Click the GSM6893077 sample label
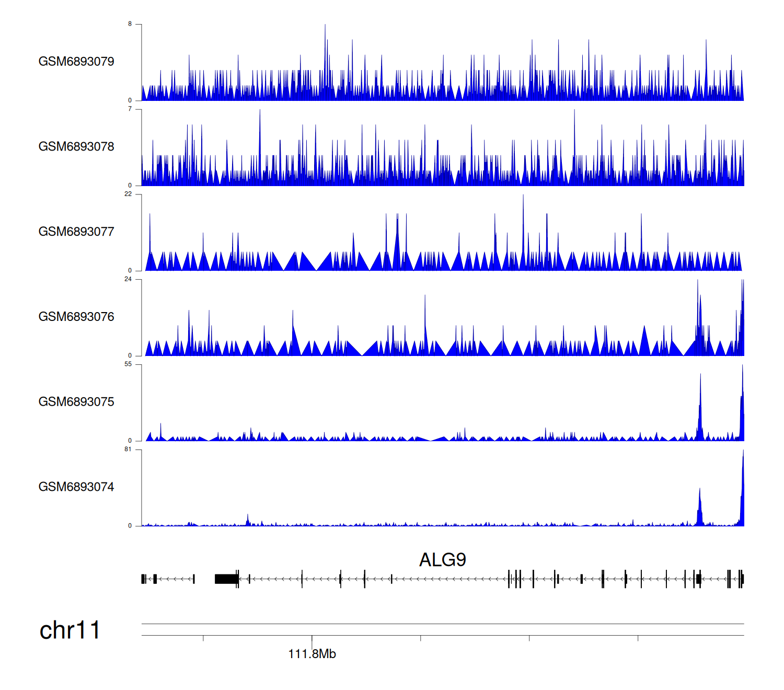Screen dimensions: 784x690 [76, 232]
